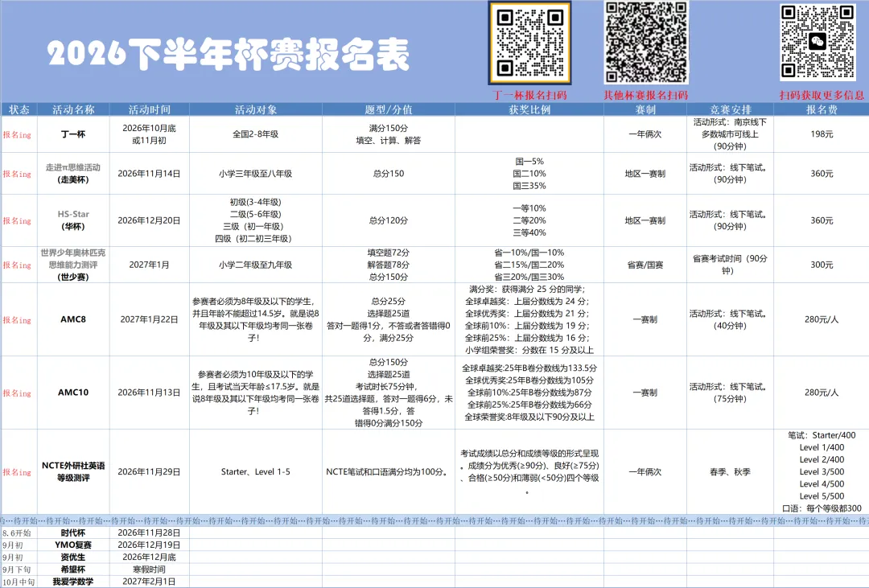
Task: Click the red caption 丁一杯报名扫码
Action: 529,95
